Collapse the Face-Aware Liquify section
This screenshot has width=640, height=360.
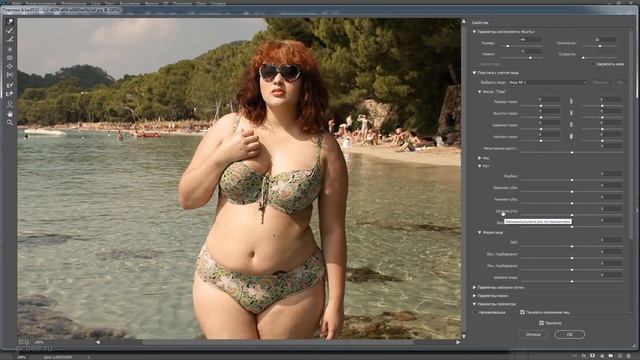click(x=475, y=73)
